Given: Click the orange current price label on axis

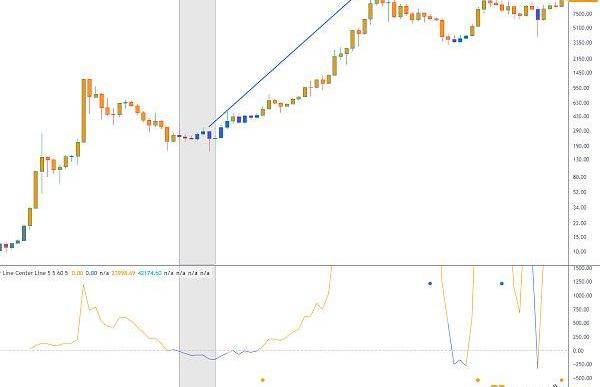Looking at the screenshot, I should [584, 1].
